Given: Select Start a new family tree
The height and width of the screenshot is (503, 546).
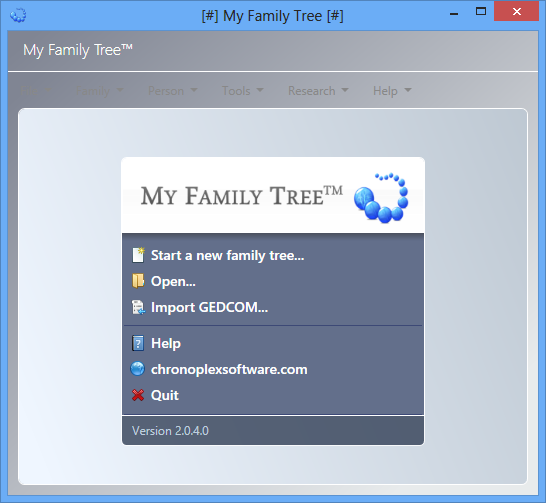Looking at the screenshot, I should [x=227, y=256].
